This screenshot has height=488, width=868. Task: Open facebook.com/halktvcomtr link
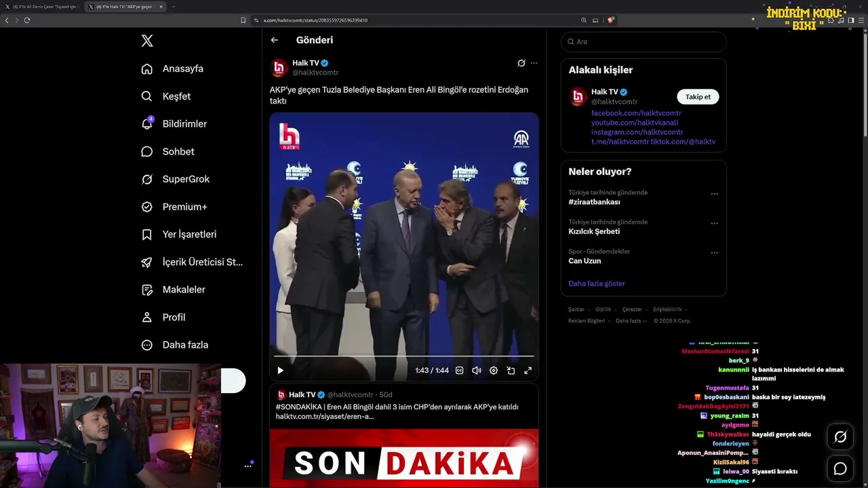pyautogui.click(x=636, y=113)
